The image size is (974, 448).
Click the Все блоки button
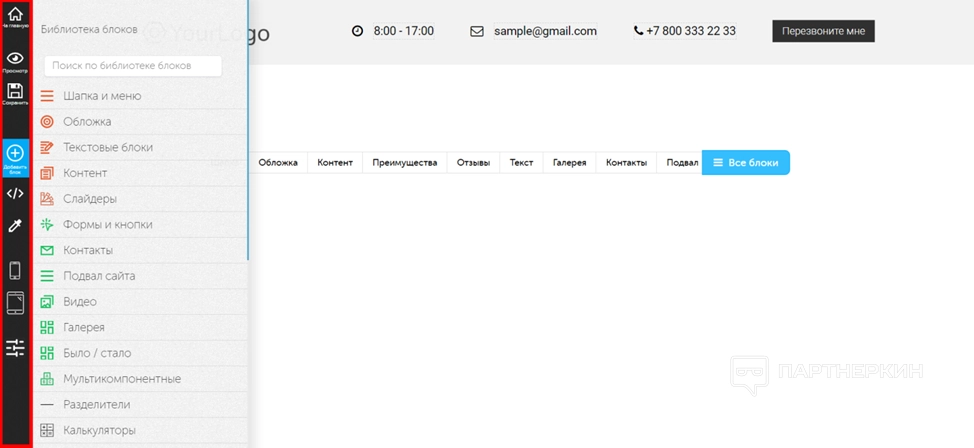click(x=745, y=163)
